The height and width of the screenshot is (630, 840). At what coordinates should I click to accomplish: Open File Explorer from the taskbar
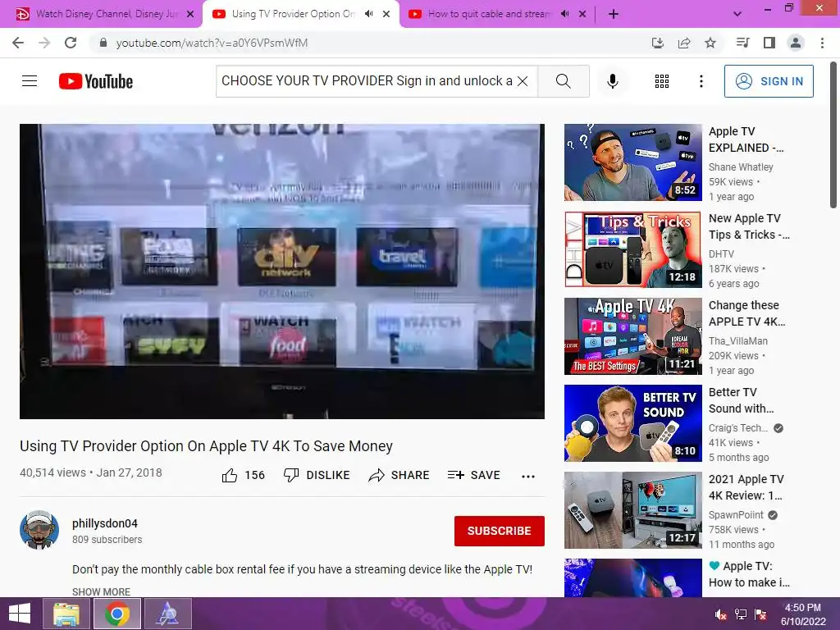coord(67,614)
